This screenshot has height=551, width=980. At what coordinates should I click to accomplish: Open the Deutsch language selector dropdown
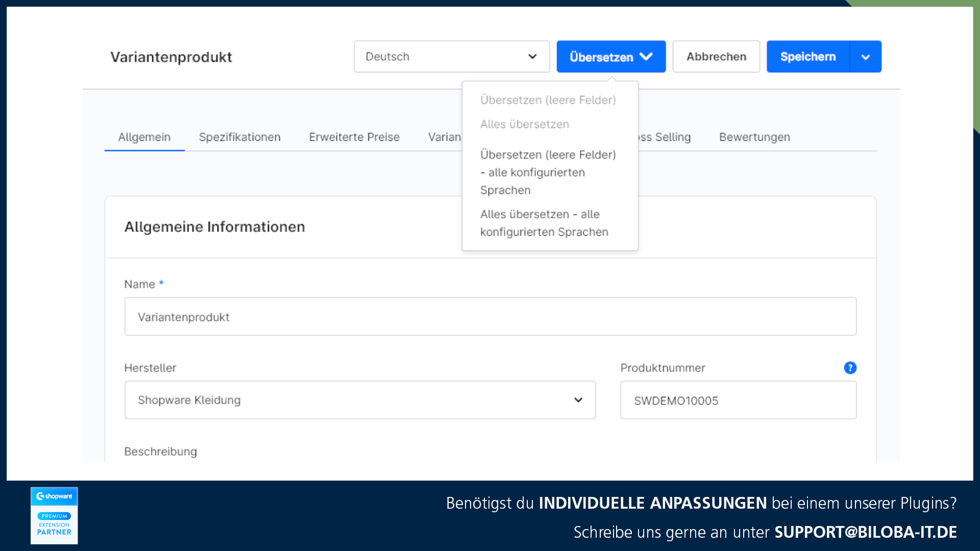[451, 57]
